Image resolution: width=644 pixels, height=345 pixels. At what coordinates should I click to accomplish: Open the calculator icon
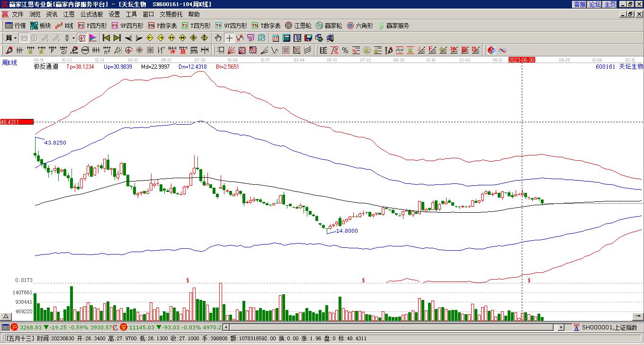pos(286,38)
